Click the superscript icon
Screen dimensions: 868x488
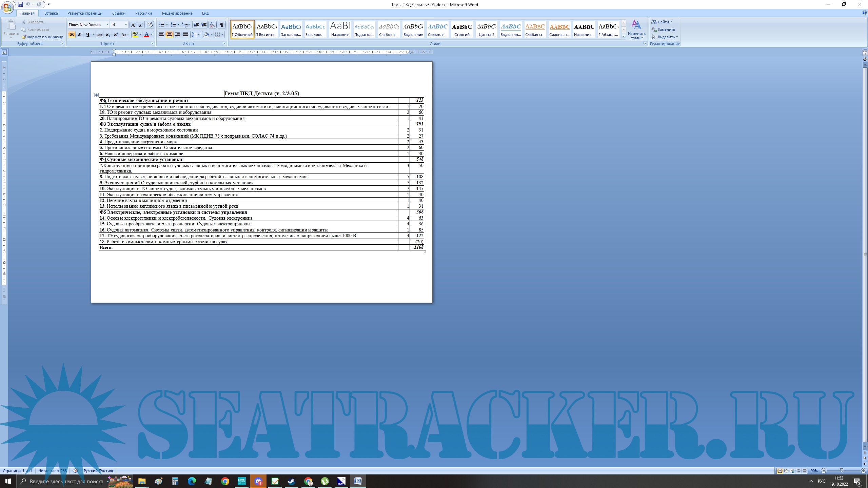pos(116,35)
